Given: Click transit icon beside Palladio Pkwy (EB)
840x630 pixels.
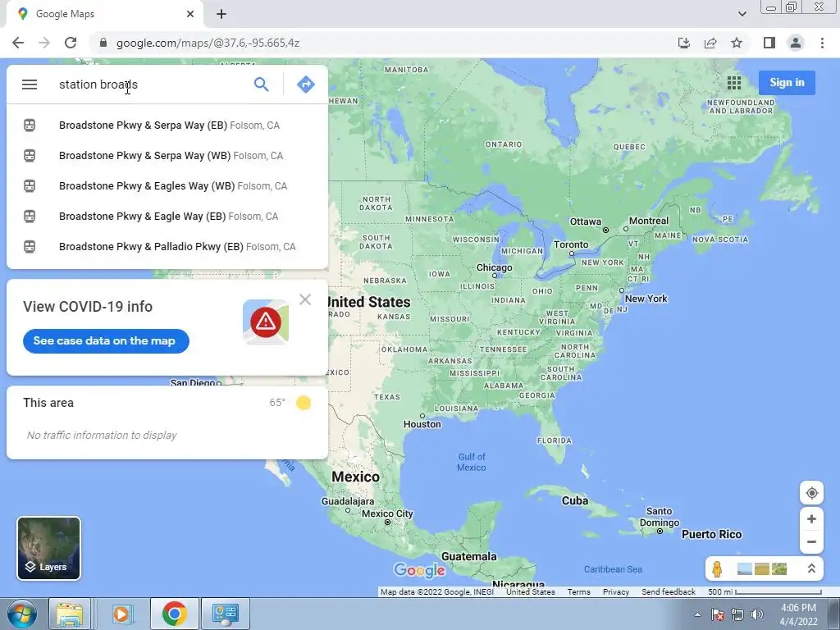Looking at the screenshot, I should tap(30, 247).
